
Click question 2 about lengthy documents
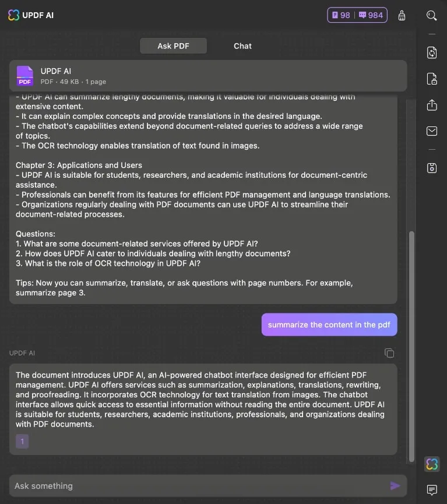[153, 253]
